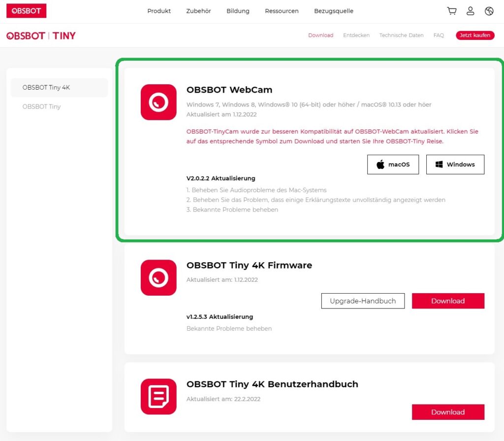504x441 pixels.
Task: Open the Produkt menu
Action: (159, 11)
